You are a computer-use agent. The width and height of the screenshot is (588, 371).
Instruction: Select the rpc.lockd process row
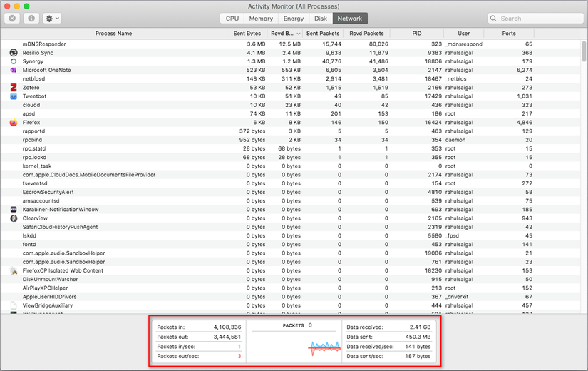[291, 157]
